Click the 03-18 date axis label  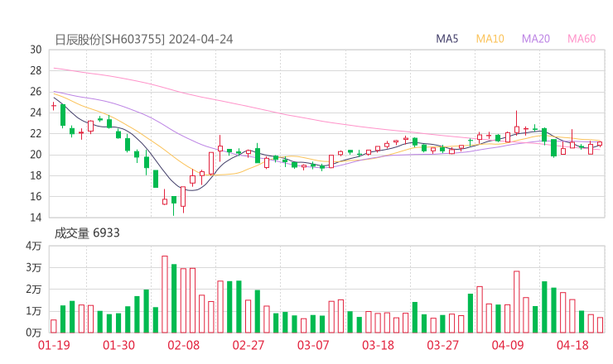point(378,345)
